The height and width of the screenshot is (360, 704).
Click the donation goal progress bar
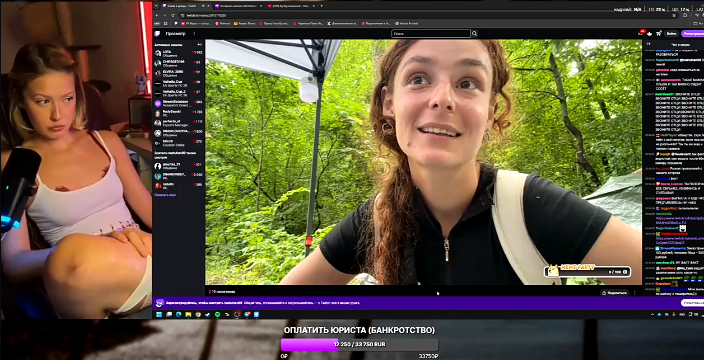pos(359,344)
